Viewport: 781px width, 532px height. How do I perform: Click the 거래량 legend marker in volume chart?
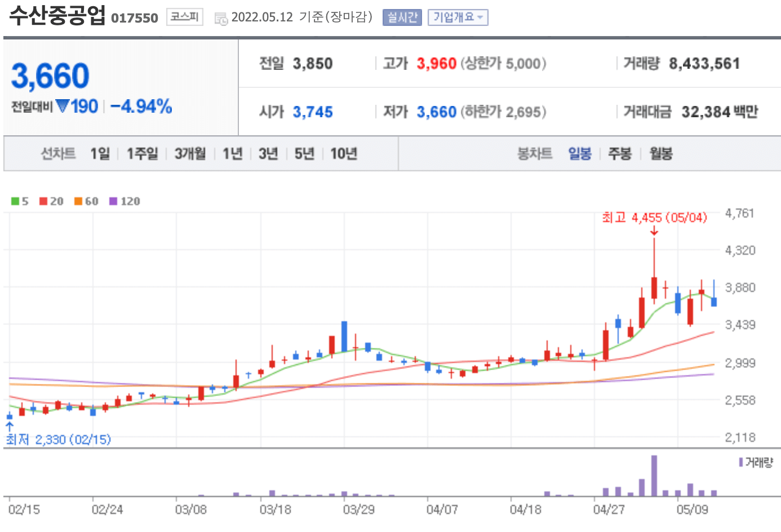(x=741, y=462)
